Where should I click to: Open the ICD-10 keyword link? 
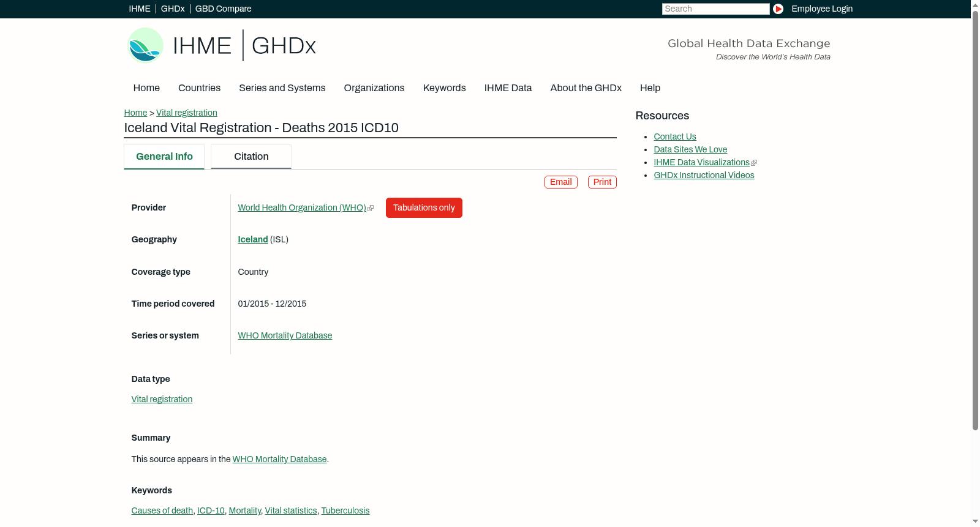pyautogui.click(x=211, y=510)
